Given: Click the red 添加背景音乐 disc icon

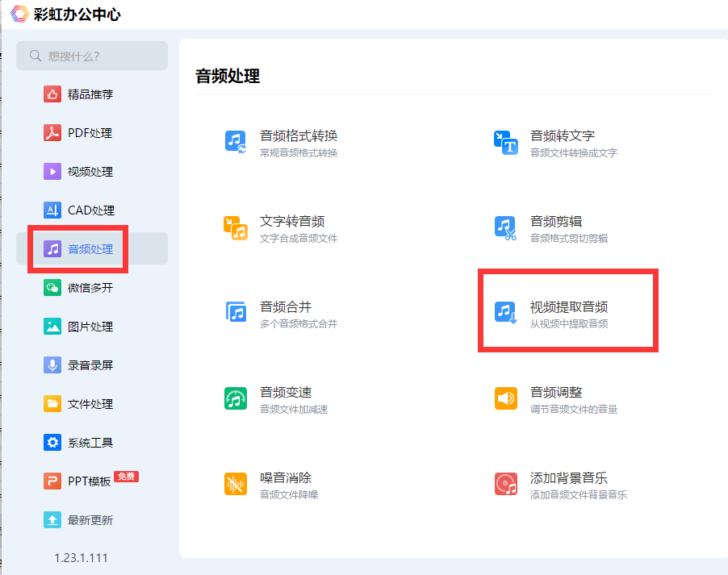Looking at the screenshot, I should pos(506,484).
